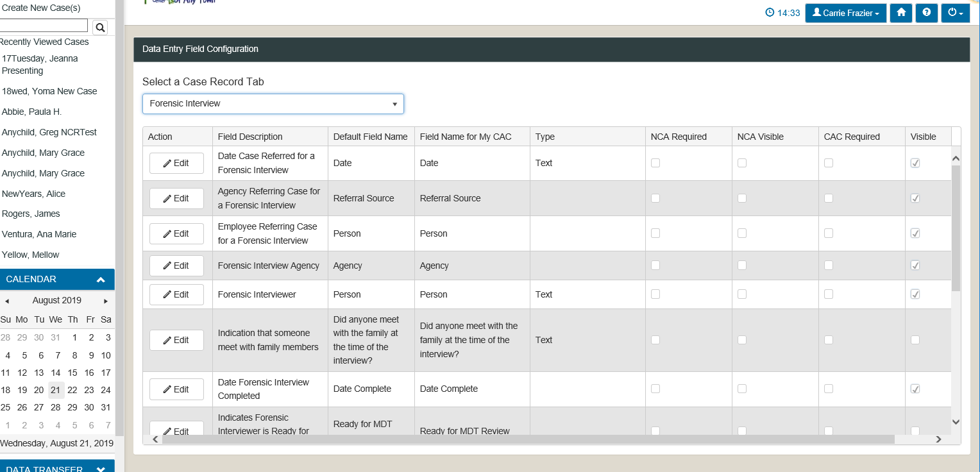Image resolution: width=980 pixels, height=472 pixels.
Task: Click the Ready for MDT Review cell
Action: 465,431
